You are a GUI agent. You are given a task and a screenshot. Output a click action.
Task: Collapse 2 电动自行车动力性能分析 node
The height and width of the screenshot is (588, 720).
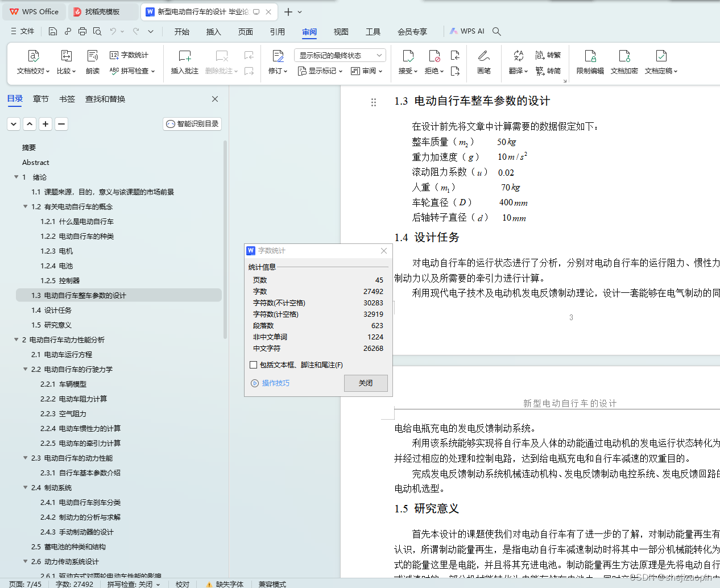click(x=16, y=339)
